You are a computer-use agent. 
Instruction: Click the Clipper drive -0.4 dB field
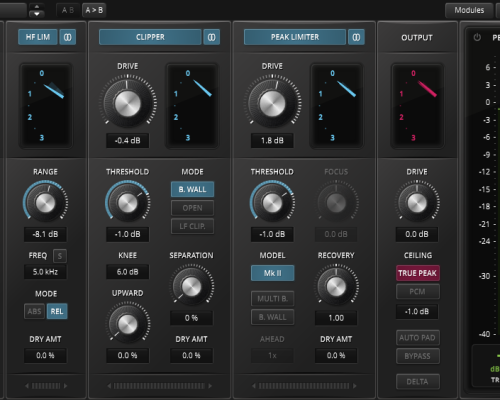pyautogui.click(x=128, y=141)
